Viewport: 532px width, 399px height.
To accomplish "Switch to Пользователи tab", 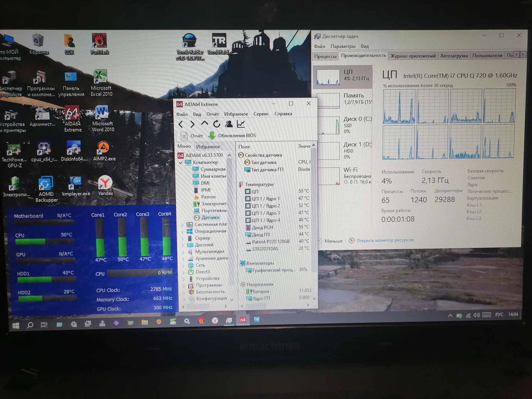I will pyautogui.click(x=487, y=55).
